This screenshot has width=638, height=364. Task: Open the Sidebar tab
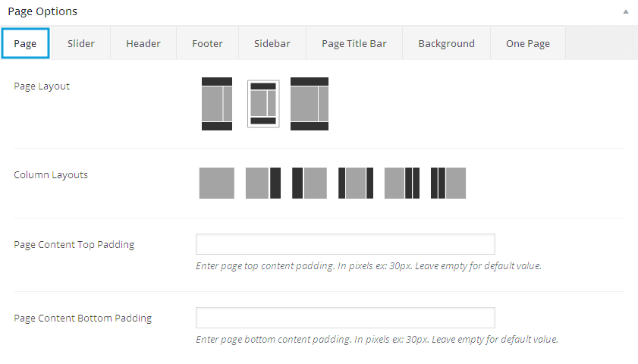click(272, 43)
